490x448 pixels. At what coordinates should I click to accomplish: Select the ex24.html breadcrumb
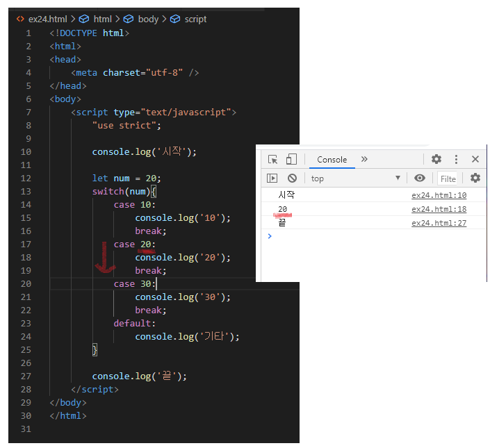47,19
